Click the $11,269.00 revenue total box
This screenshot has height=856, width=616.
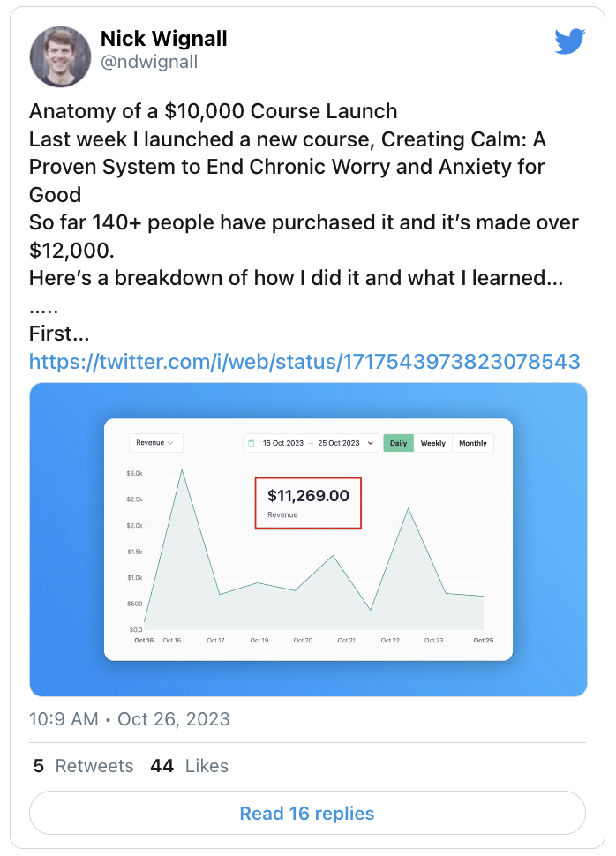tap(308, 503)
